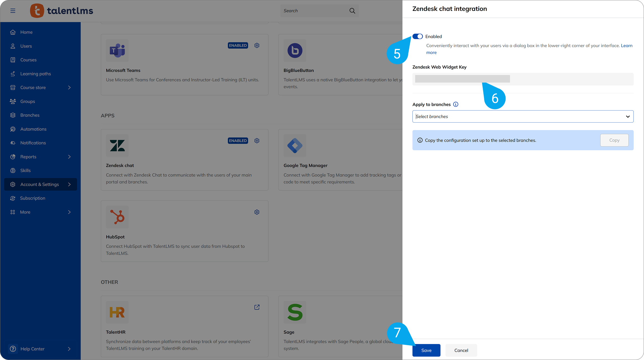Open Microsoft Teams settings gear
Screen dimensions: 644x360
pos(257,45)
